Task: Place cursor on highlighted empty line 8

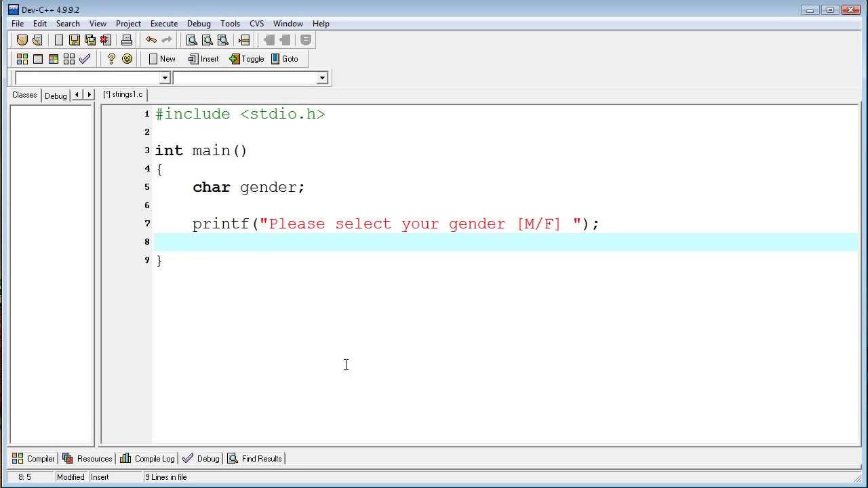Action: coord(505,242)
